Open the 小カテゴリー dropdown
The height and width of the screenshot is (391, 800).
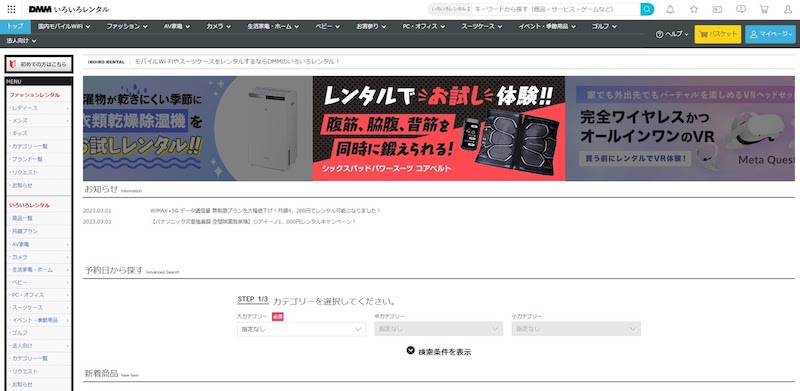pos(576,329)
